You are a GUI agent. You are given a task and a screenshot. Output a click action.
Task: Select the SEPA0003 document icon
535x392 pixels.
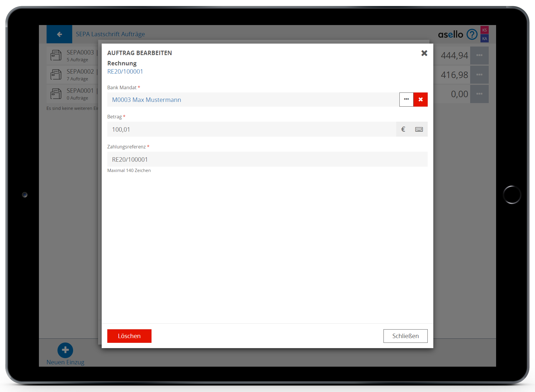point(56,55)
